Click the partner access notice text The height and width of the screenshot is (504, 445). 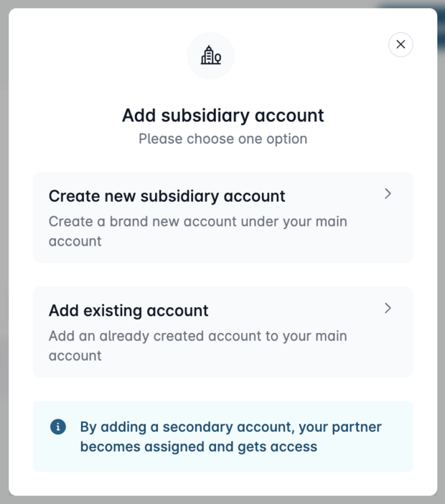[230, 427]
